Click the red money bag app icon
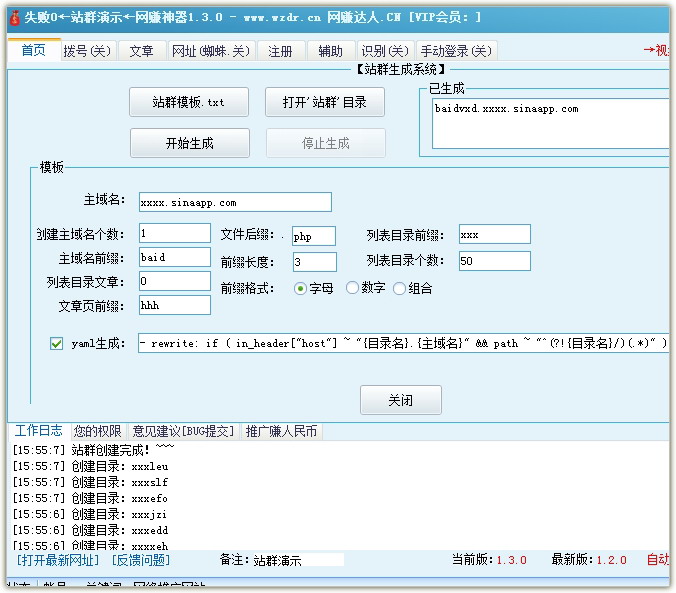 [15, 18]
